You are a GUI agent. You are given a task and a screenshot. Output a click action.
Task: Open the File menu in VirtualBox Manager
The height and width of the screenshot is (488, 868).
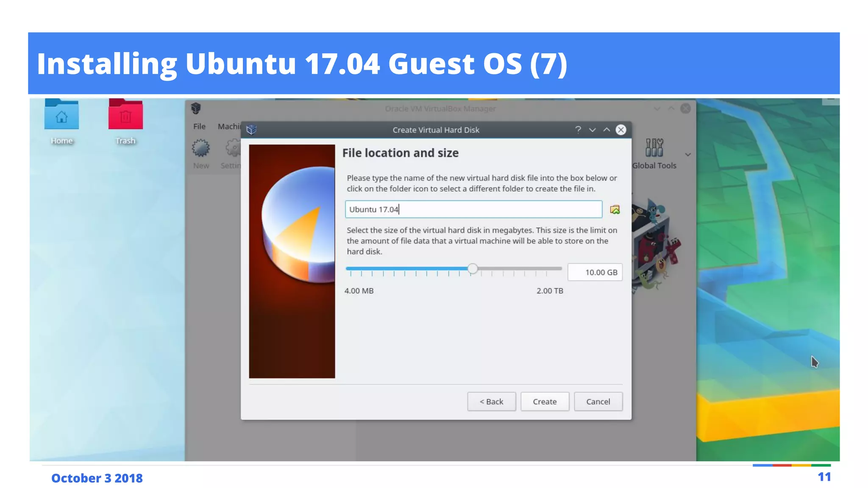click(x=199, y=126)
